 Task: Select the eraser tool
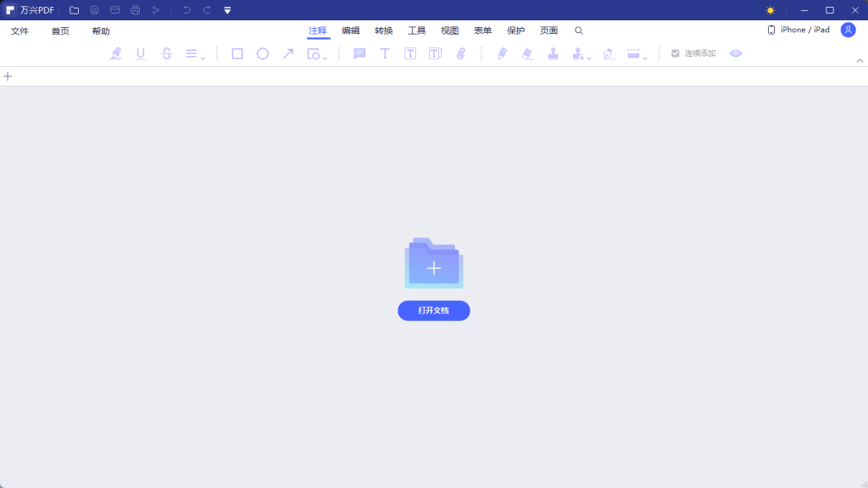click(x=527, y=53)
